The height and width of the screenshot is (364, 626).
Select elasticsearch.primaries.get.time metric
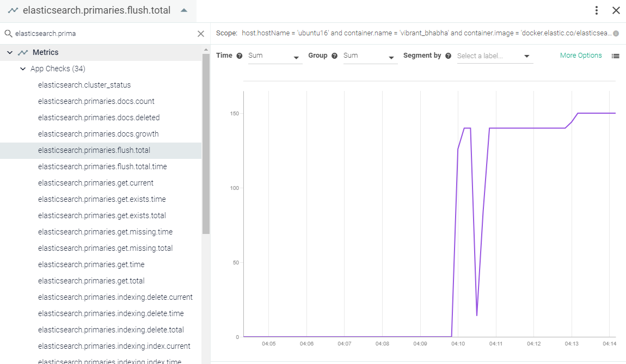(91, 265)
